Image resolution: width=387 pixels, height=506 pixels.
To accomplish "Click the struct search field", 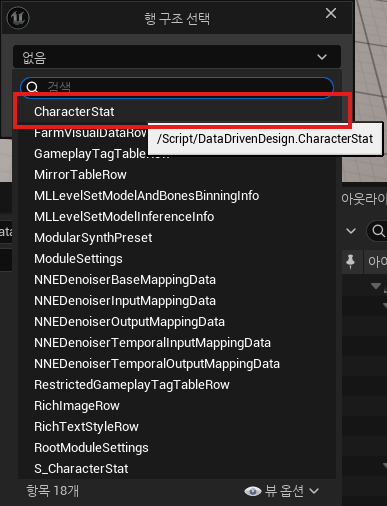I will tap(177, 87).
